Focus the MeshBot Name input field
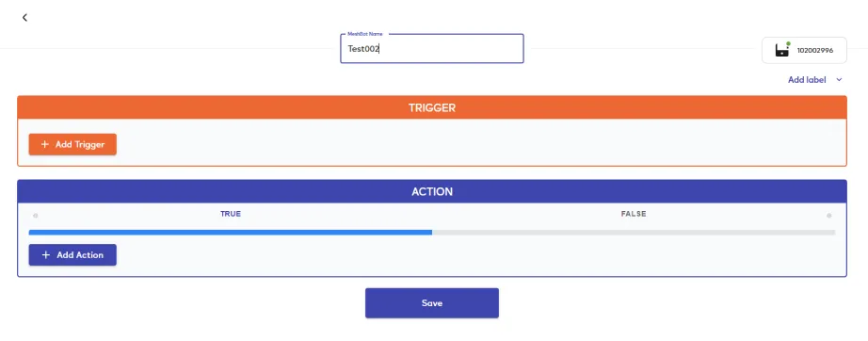The image size is (868, 341). tap(432, 49)
